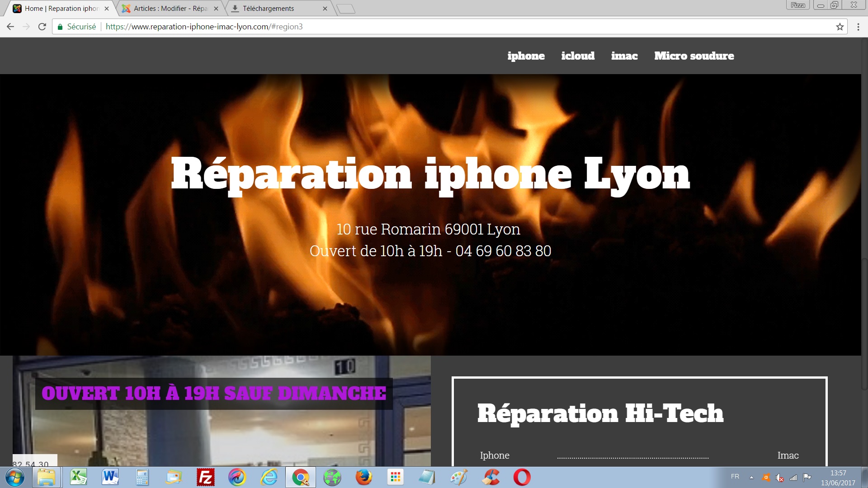
Task: Open the icloud menu item
Action: pos(578,56)
